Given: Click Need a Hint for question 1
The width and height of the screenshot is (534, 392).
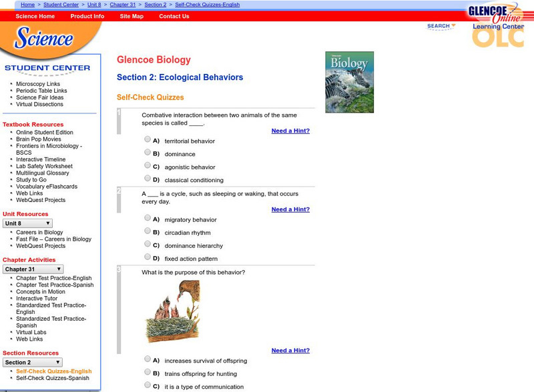Looking at the screenshot, I should coord(290,131).
